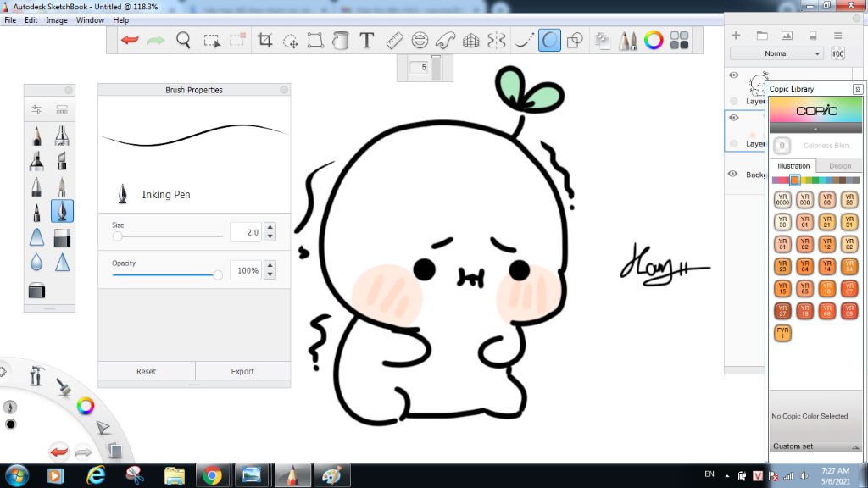Image resolution: width=868 pixels, height=488 pixels.
Task: Open the Perspective Guides tool
Action: pyautogui.click(x=470, y=40)
